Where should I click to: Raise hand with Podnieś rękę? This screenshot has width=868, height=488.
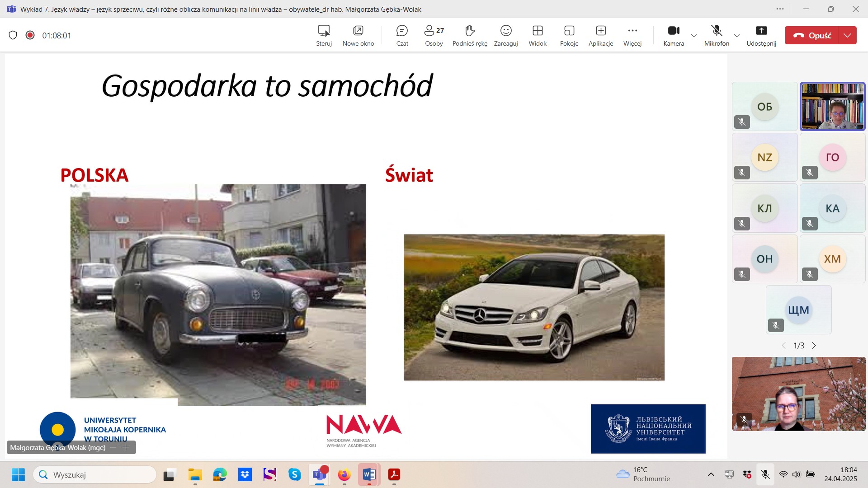(x=470, y=35)
